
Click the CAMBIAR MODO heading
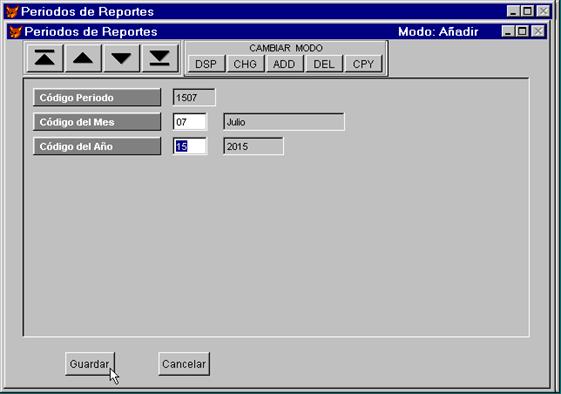tap(286, 48)
